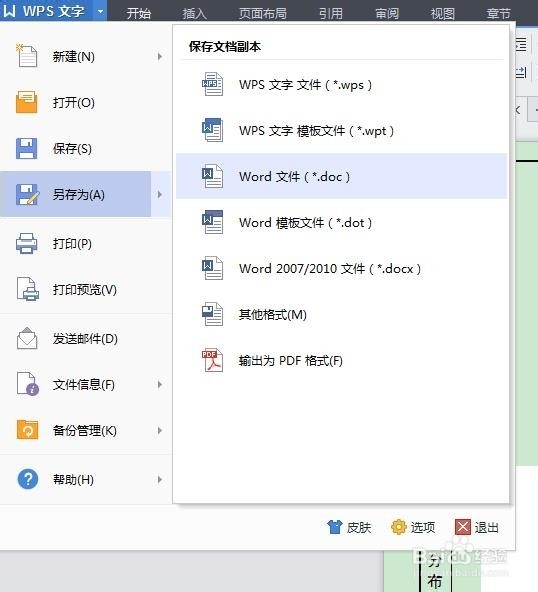Click the Open folder icon
538x592 pixels.
26,102
